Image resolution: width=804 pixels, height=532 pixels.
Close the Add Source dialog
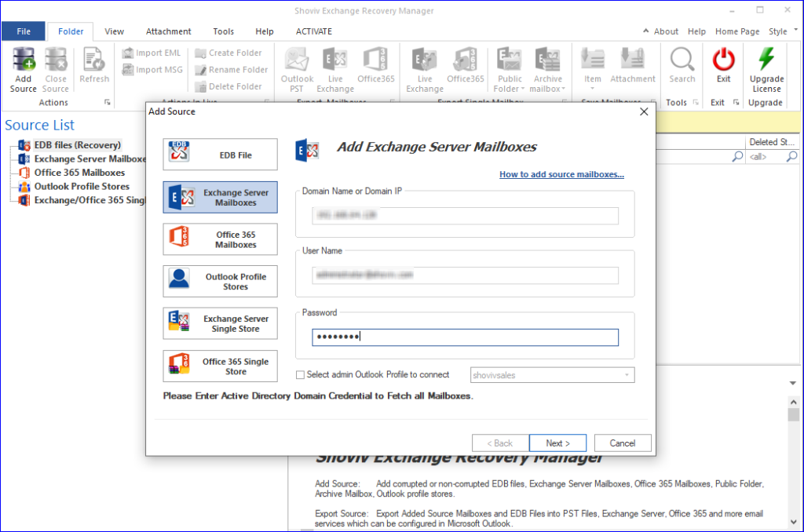[x=644, y=111]
